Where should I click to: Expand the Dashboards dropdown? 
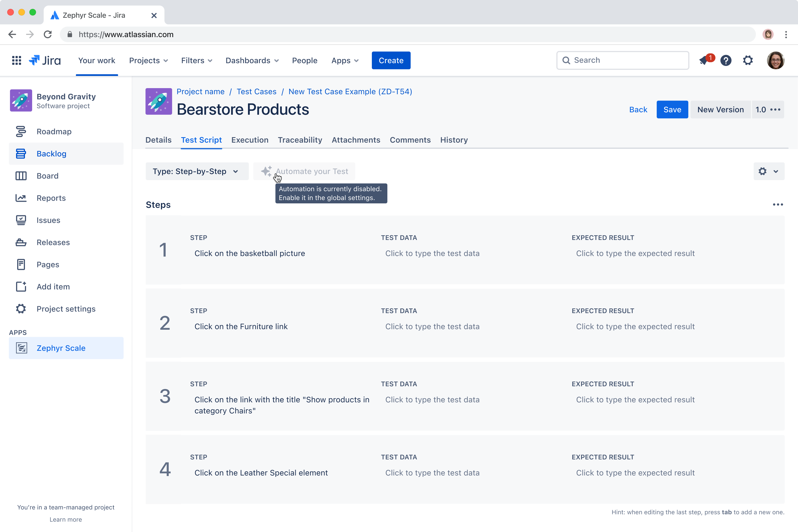coord(252,60)
